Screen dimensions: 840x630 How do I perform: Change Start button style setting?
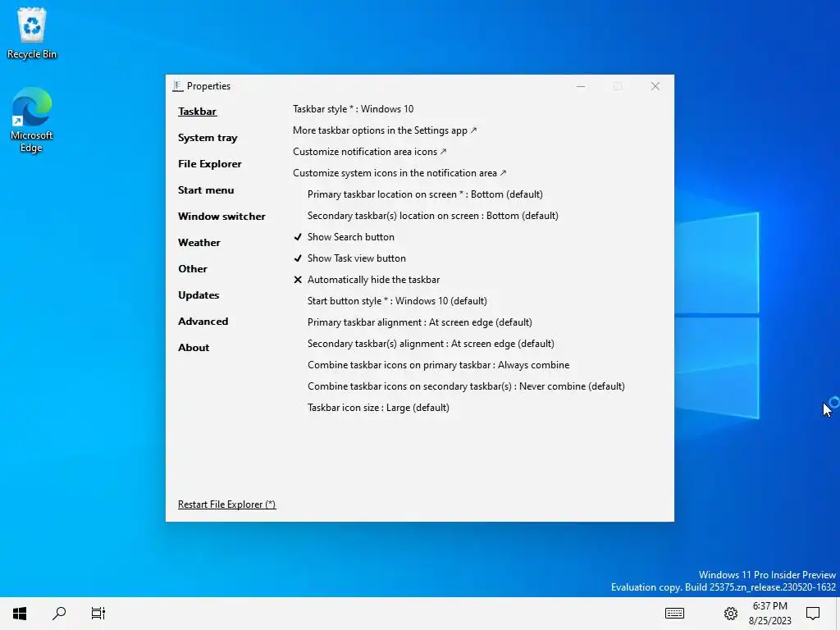pyautogui.click(x=397, y=301)
